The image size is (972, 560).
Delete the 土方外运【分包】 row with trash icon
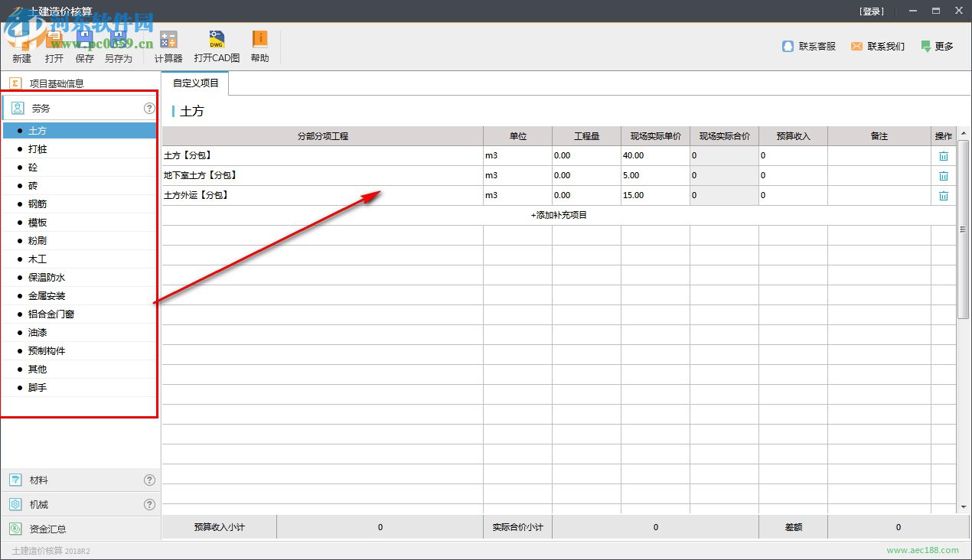tap(943, 196)
